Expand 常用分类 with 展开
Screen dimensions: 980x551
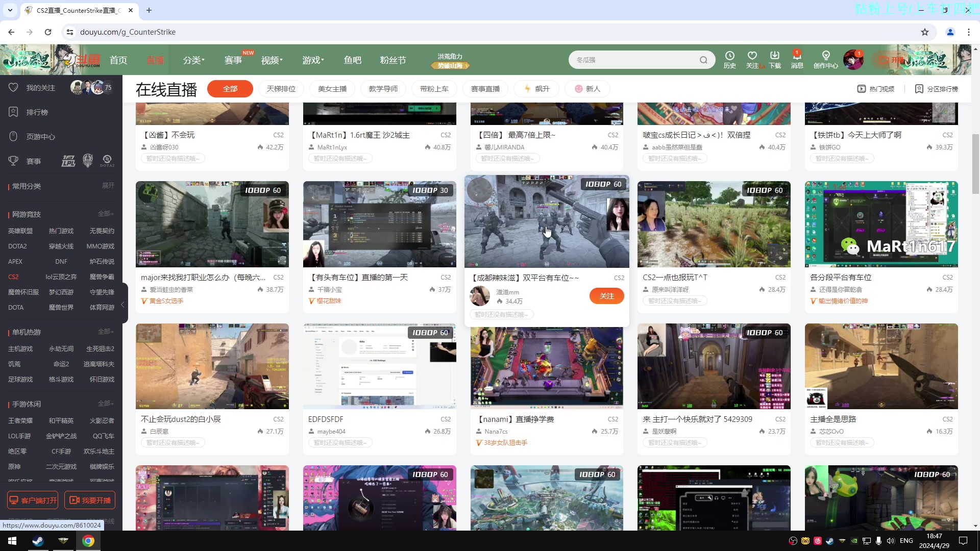point(108,186)
